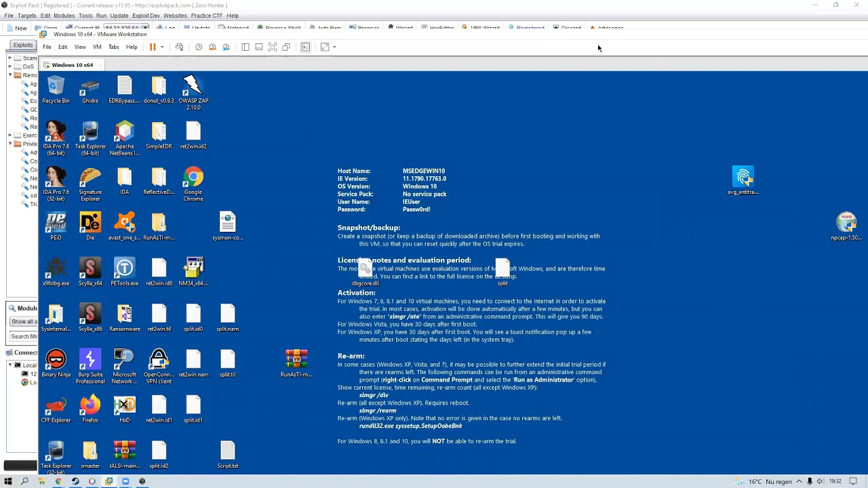Open the Recycle Bin icon
The height and width of the screenshot is (488, 868).
pos(56,91)
